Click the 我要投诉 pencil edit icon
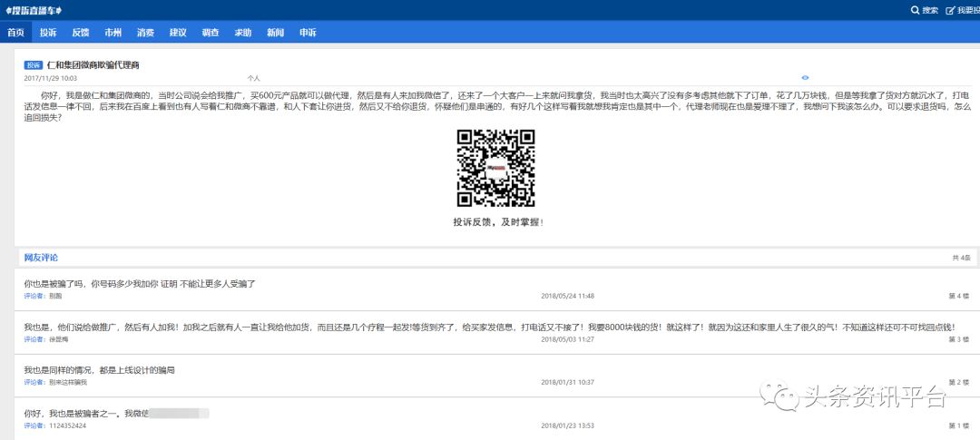 point(950,10)
